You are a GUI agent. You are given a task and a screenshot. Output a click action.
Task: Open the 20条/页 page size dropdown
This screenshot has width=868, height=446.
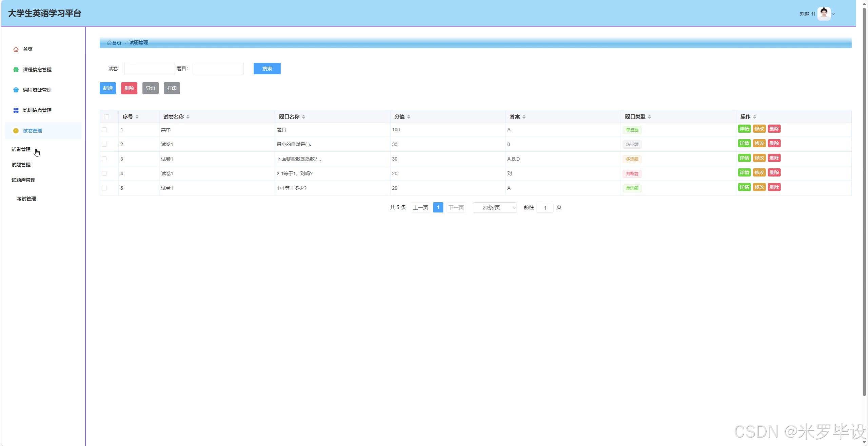click(x=495, y=207)
